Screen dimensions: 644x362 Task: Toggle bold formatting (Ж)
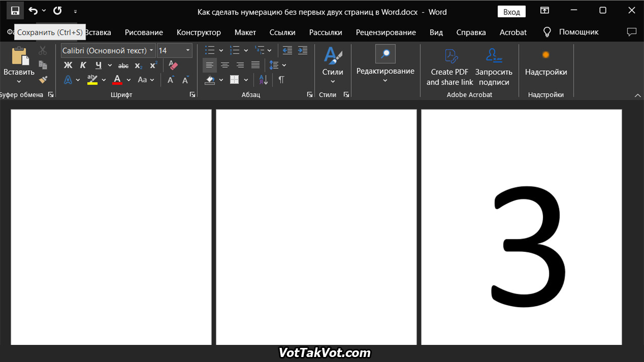pos(68,65)
